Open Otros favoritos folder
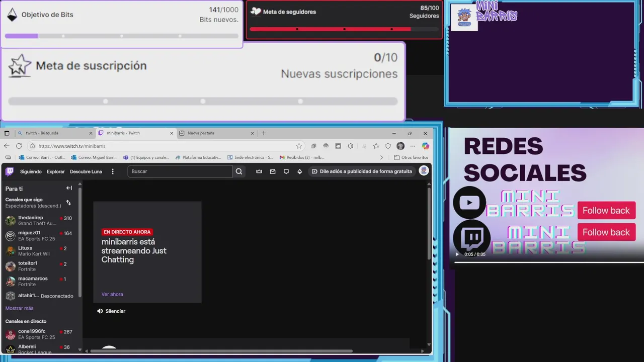 [411, 157]
